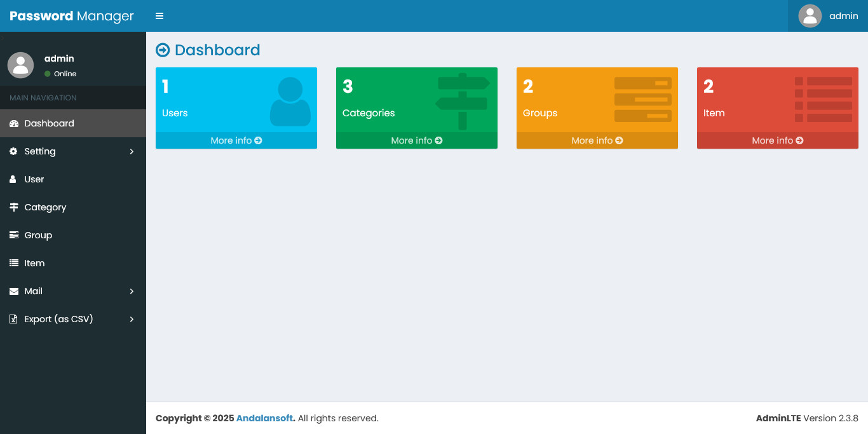Image resolution: width=868 pixels, height=434 pixels.
Task: Click the Export CSV file icon
Action: pos(13,319)
